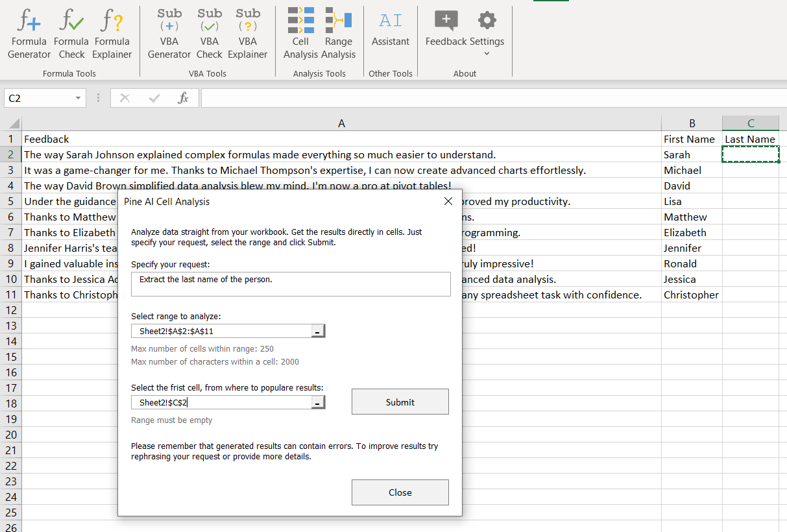The image size is (787, 532).
Task: Open the Insert Function dialog
Action: coord(184,98)
